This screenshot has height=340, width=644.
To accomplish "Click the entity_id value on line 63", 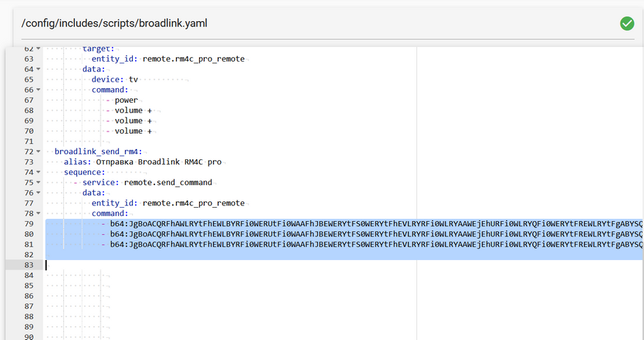I will coord(193,59).
